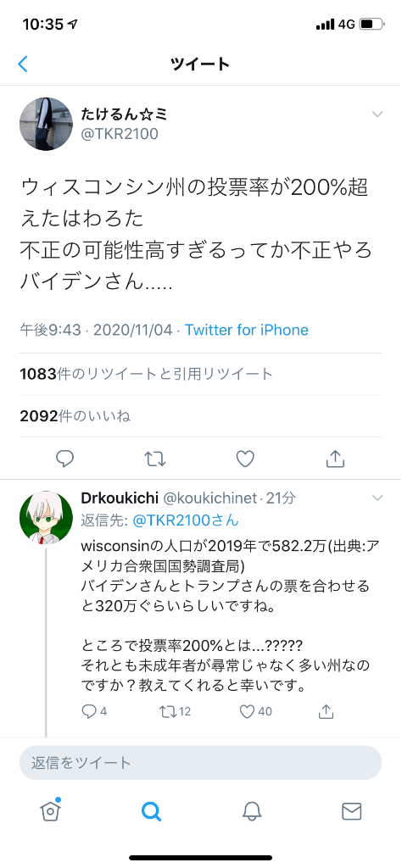Retweet the main tweet by @TKR2100
This screenshot has height=868, width=402.
click(155, 459)
